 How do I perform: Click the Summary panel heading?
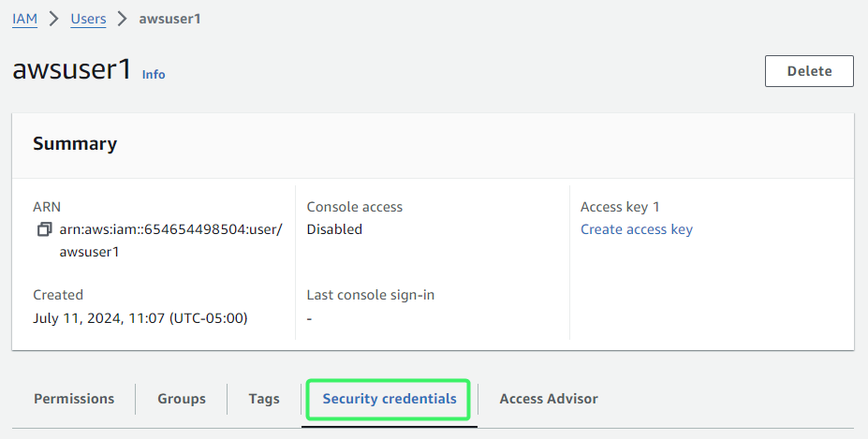(x=75, y=143)
